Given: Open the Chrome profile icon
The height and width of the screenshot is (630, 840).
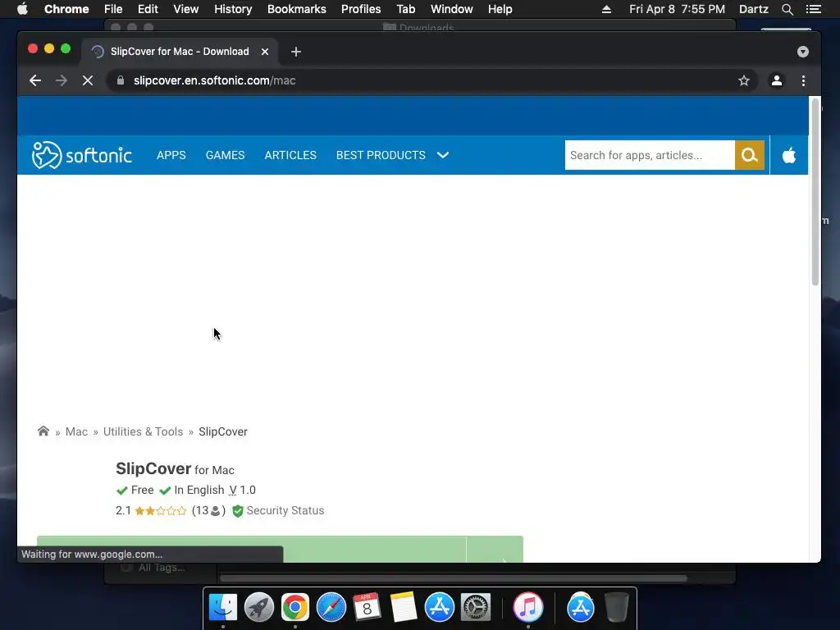Looking at the screenshot, I should point(776,80).
